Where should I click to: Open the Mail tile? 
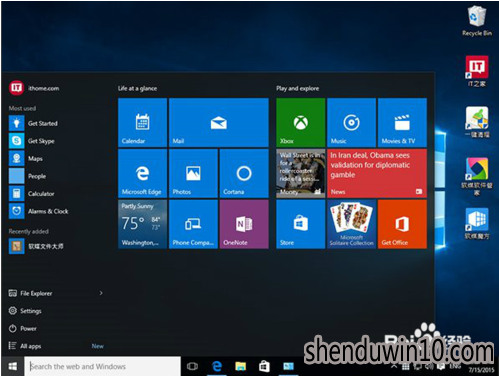pyautogui.click(x=219, y=122)
